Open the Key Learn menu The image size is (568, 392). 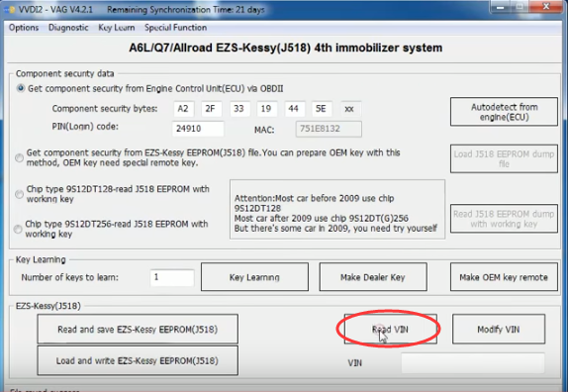(x=117, y=28)
